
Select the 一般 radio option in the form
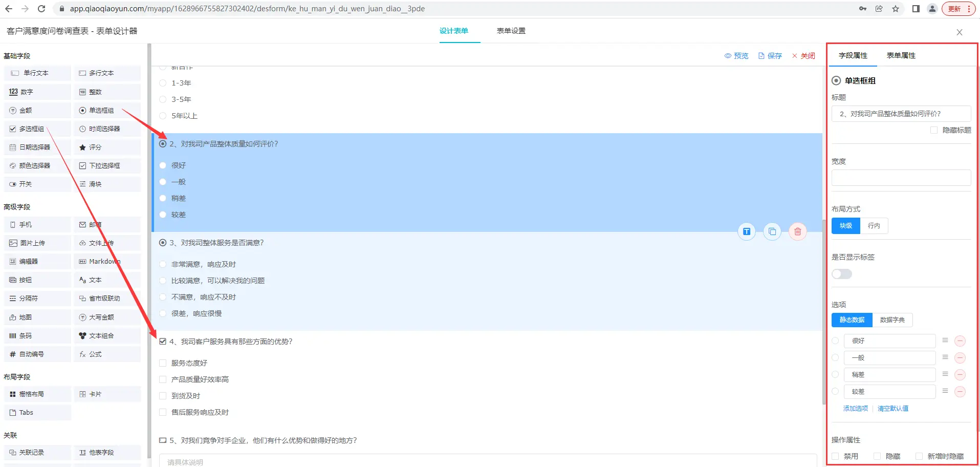(163, 182)
